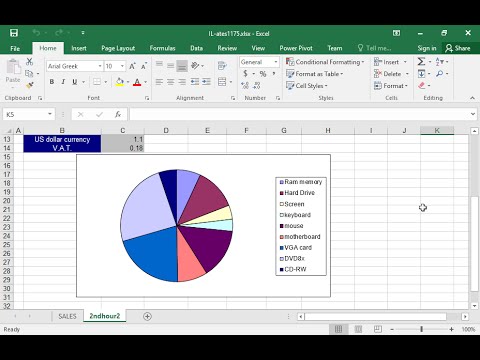Apply percent style format
480x360 pixels.
(263, 74)
